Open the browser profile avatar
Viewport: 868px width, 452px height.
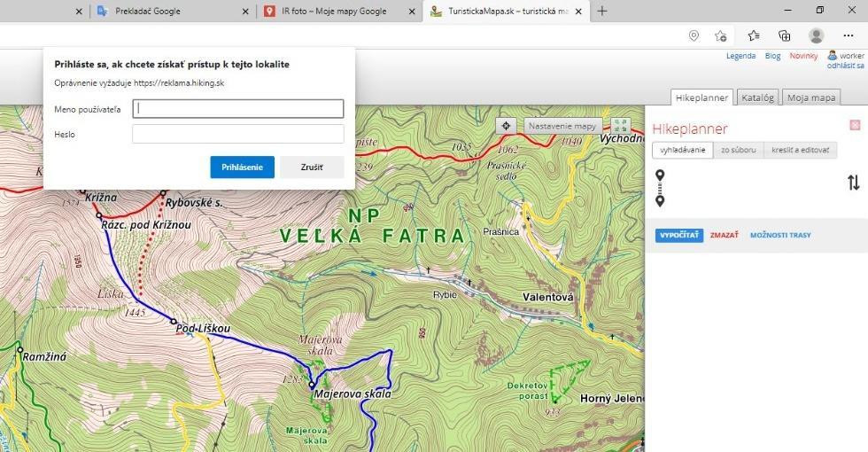[x=816, y=35]
